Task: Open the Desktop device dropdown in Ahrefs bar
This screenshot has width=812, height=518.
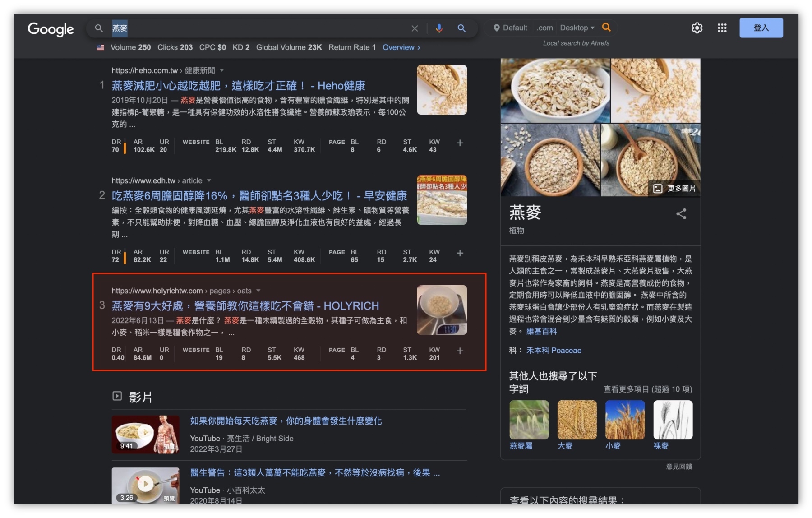Action: pyautogui.click(x=577, y=28)
